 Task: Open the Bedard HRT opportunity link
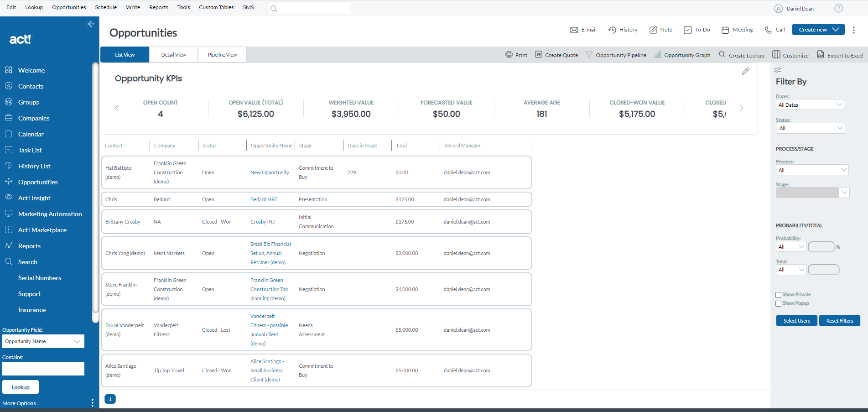264,199
